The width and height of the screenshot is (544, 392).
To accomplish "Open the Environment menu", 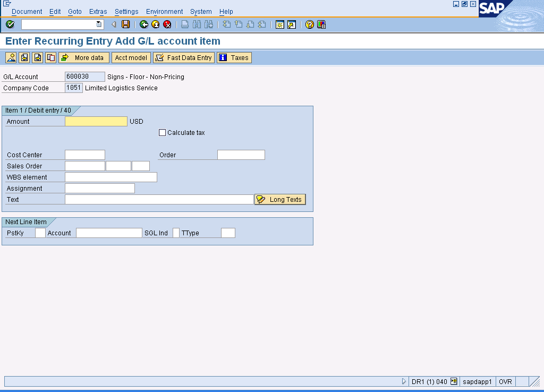I will pyautogui.click(x=164, y=12).
